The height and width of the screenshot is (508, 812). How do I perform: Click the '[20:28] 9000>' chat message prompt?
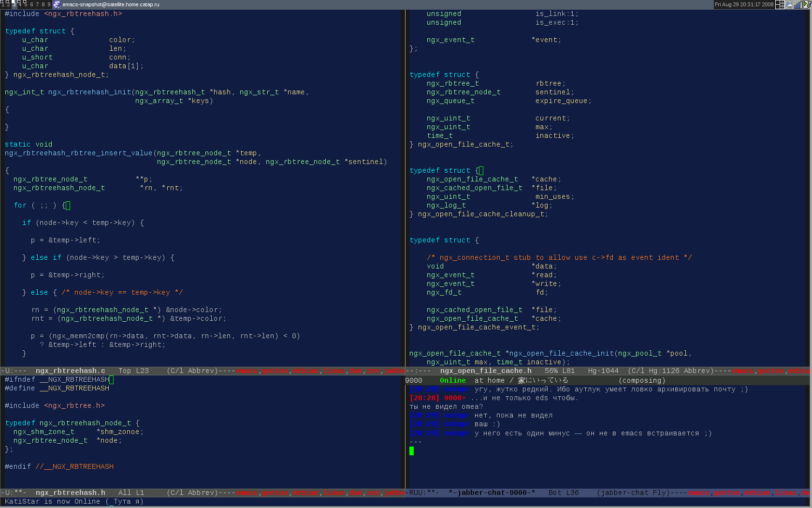click(438, 398)
